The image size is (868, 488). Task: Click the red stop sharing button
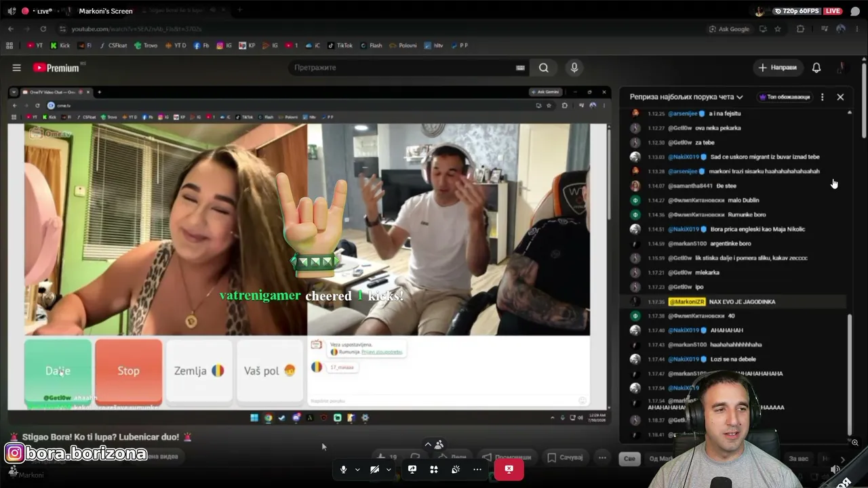click(509, 469)
